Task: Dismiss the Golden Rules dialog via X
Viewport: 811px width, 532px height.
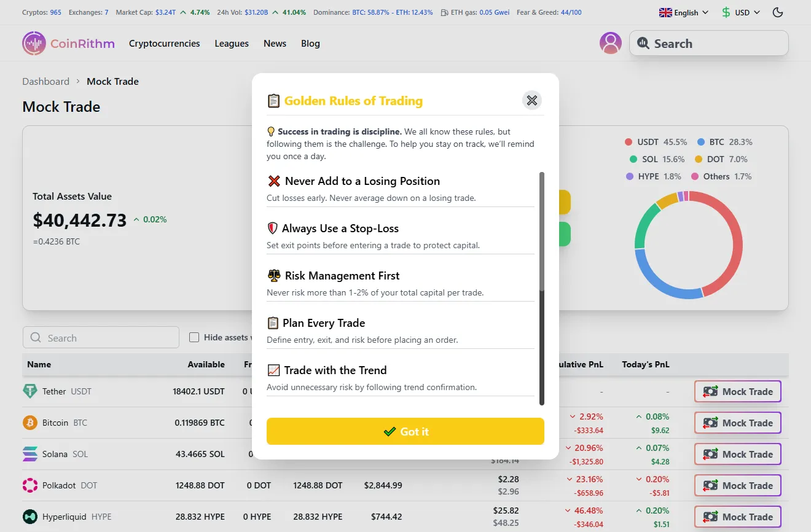Action: click(x=531, y=100)
